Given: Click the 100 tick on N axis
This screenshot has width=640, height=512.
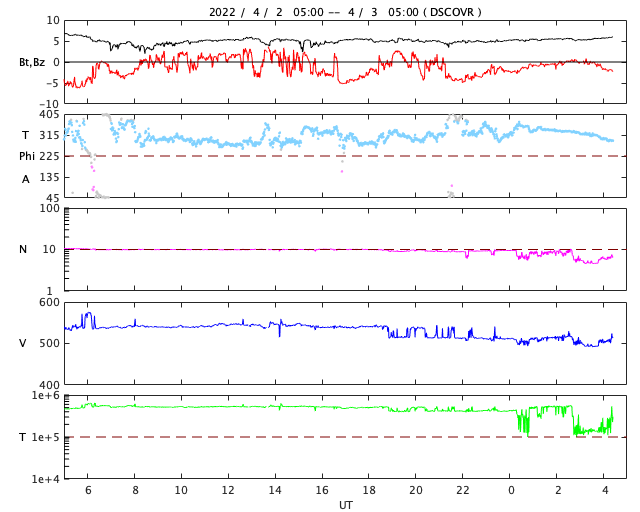Looking at the screenshot, I should 49,208.
